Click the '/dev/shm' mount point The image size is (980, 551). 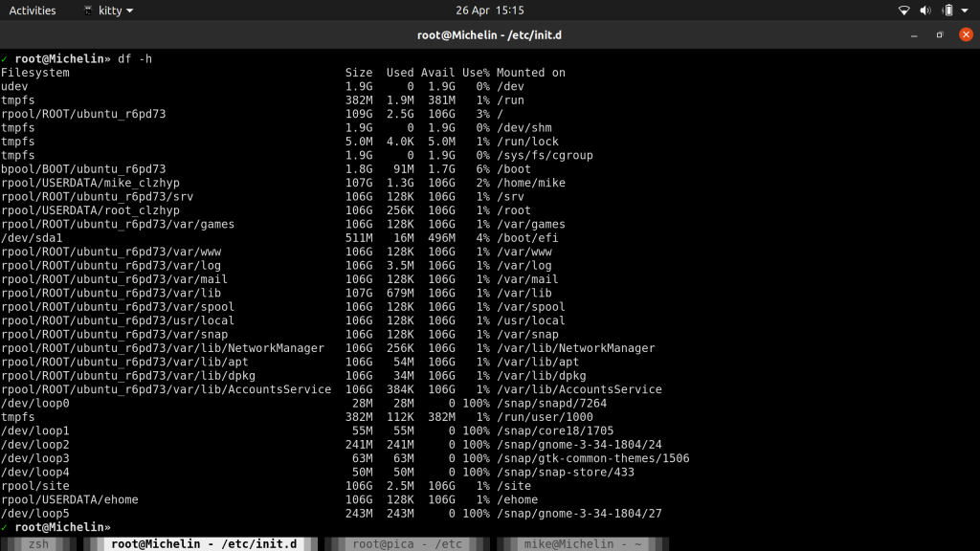523,127
